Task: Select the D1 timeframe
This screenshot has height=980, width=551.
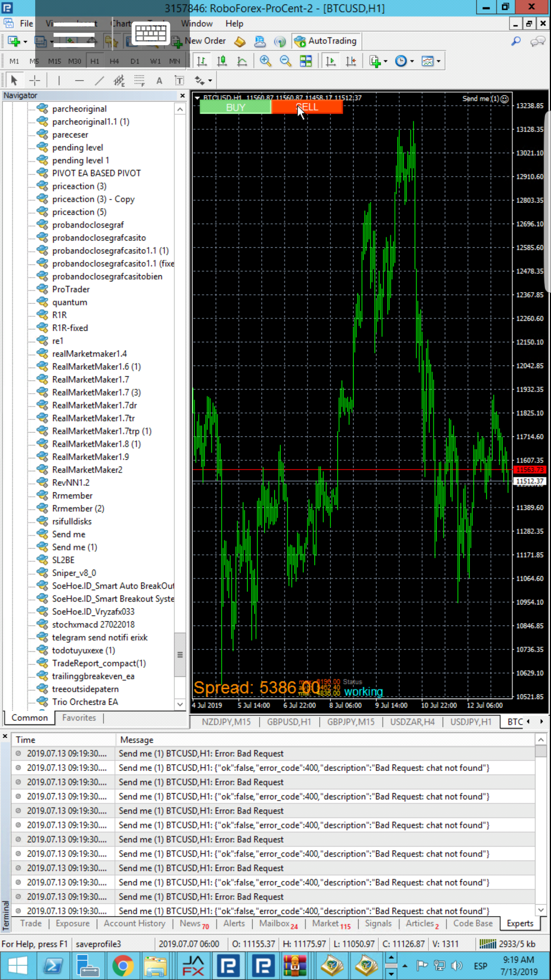Action: pyautogui.click(x=135, y=61)
